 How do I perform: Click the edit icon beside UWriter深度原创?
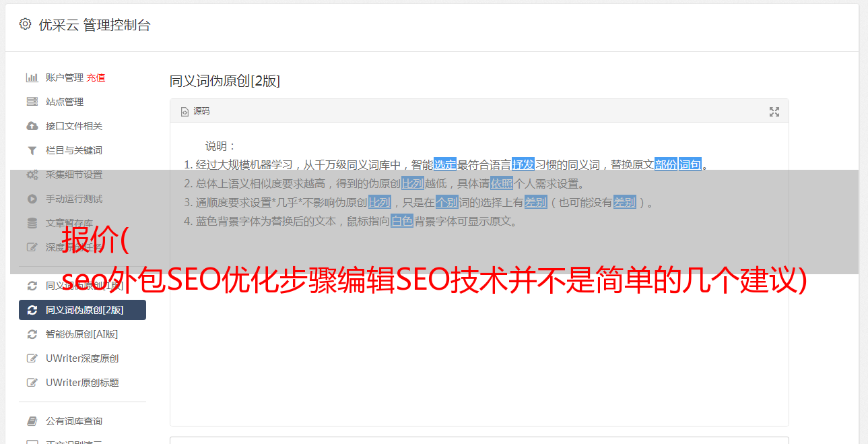[32, 358]
